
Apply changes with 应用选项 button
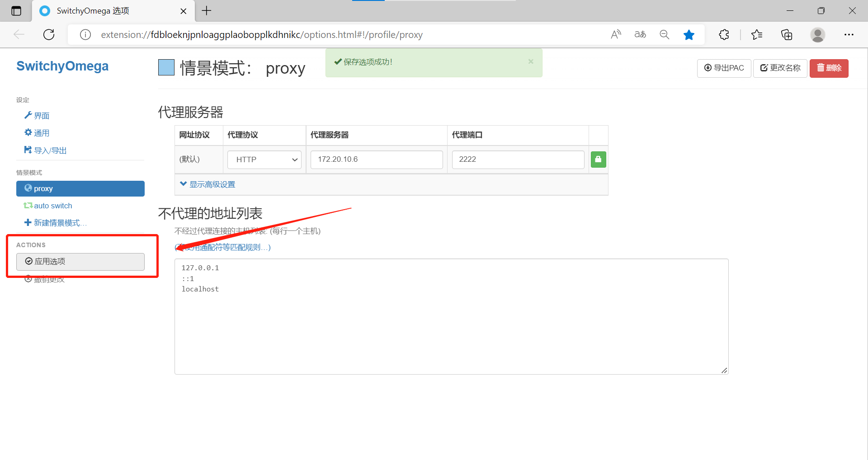click(80, 261)
